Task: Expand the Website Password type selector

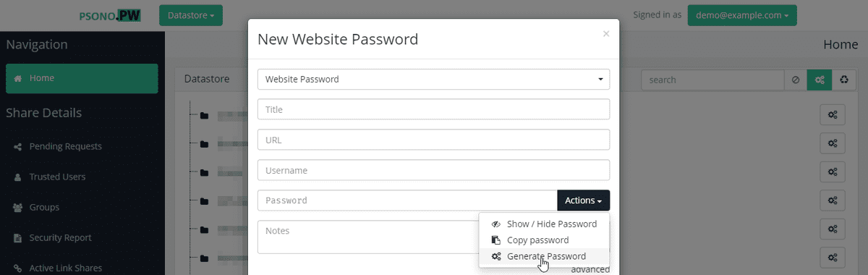Action: 433,79
